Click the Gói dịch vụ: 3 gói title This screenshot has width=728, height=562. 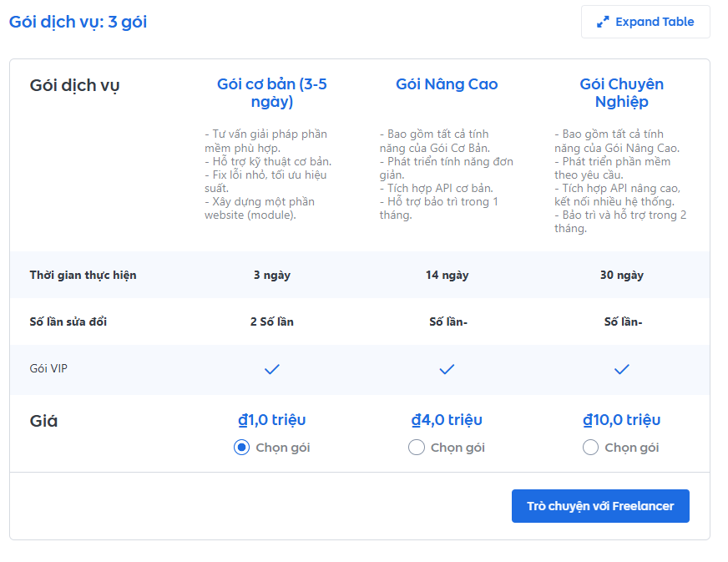(78, 23)
